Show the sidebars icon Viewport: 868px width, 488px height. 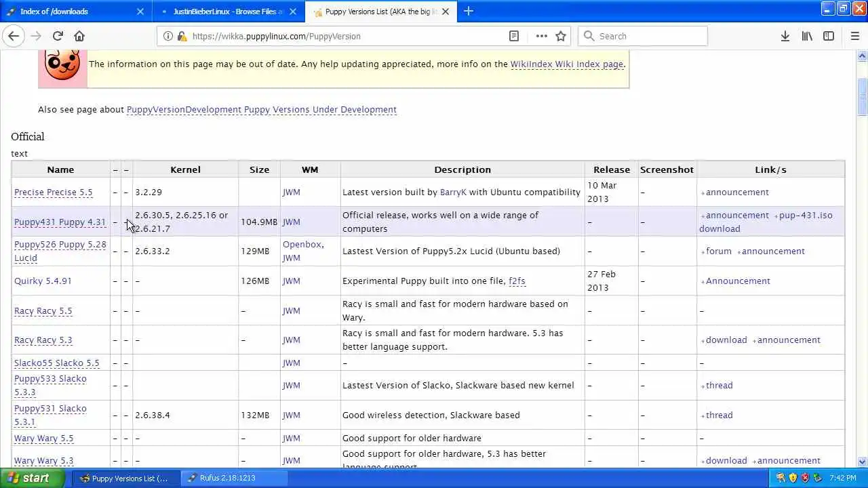click(829, 36)
